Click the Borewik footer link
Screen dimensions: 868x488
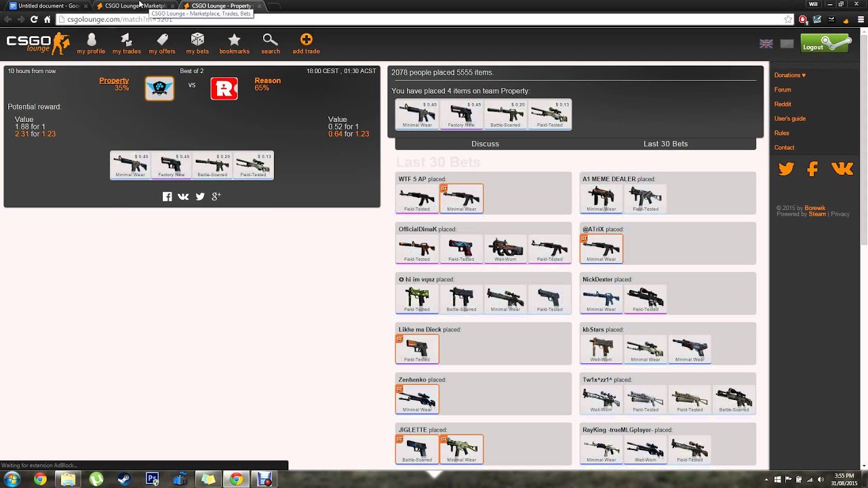pos(814,208)
